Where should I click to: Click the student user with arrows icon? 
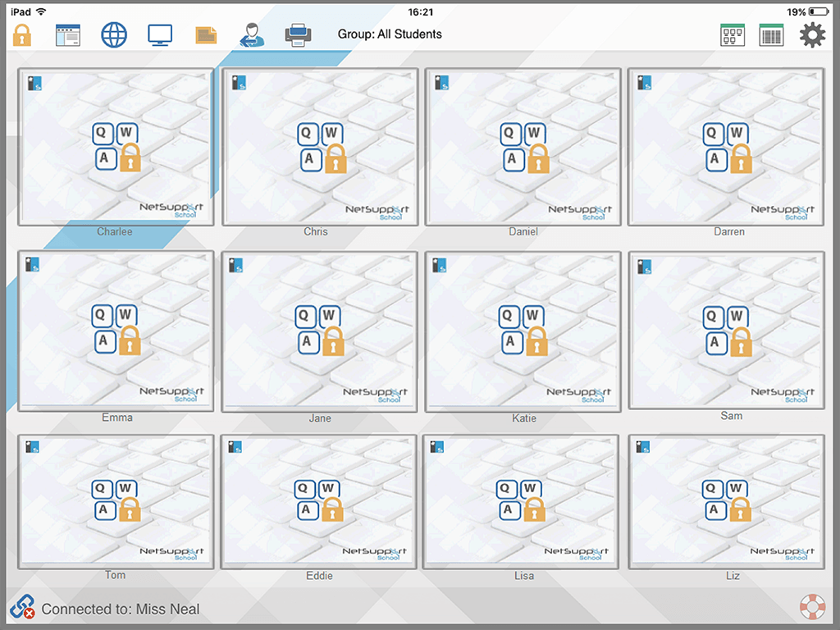[x=252, y=35]
